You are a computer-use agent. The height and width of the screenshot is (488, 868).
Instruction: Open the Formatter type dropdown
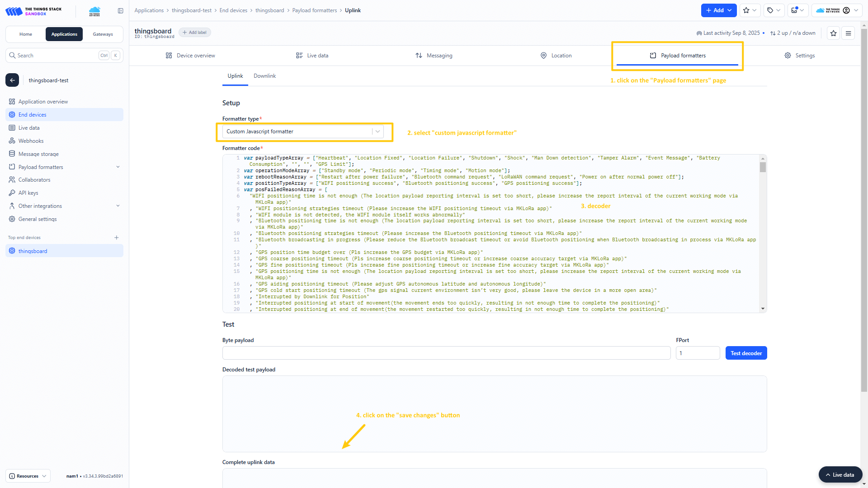pyautogui.click(x=303, y=131)
